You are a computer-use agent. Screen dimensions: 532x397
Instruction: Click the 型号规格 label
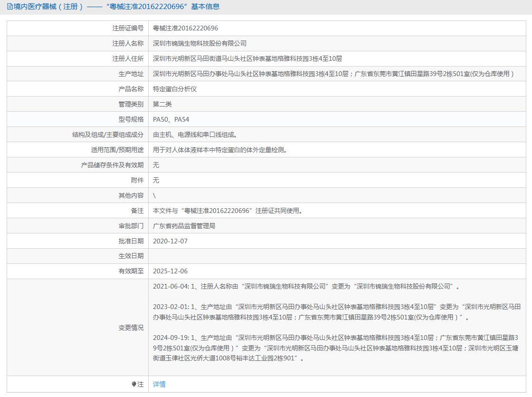point(131,119)
